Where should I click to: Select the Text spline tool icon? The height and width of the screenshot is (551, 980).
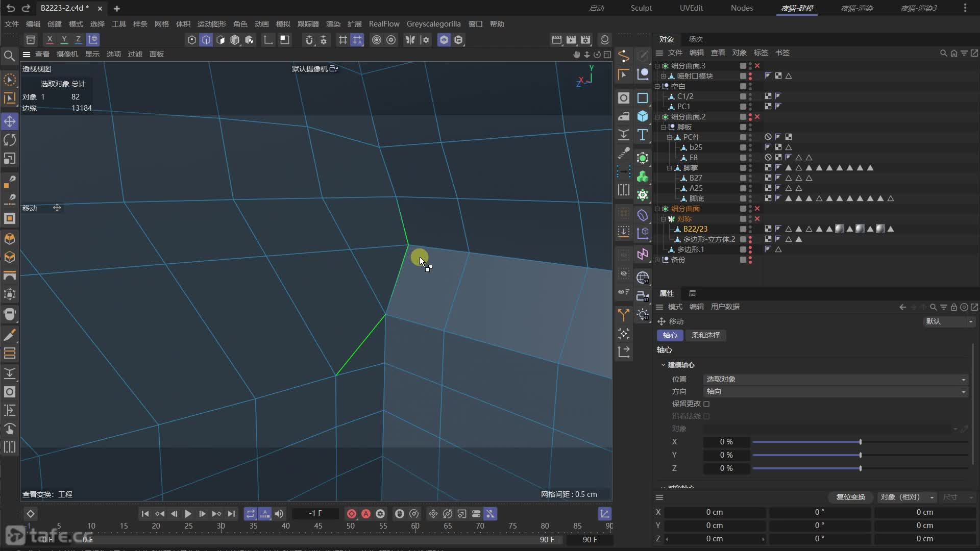click(643, 135)
